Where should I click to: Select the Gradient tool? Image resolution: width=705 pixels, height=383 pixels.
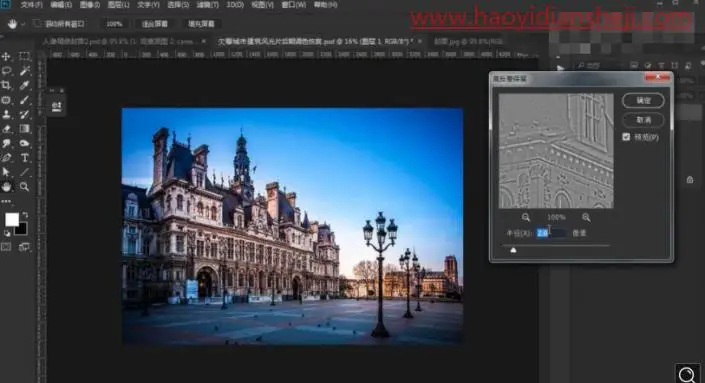click(24, 129)
